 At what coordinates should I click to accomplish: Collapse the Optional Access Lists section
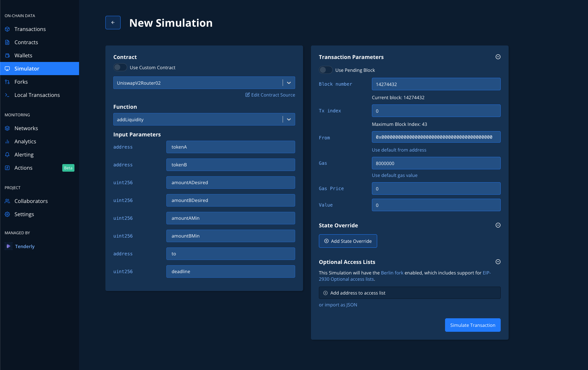498,262
